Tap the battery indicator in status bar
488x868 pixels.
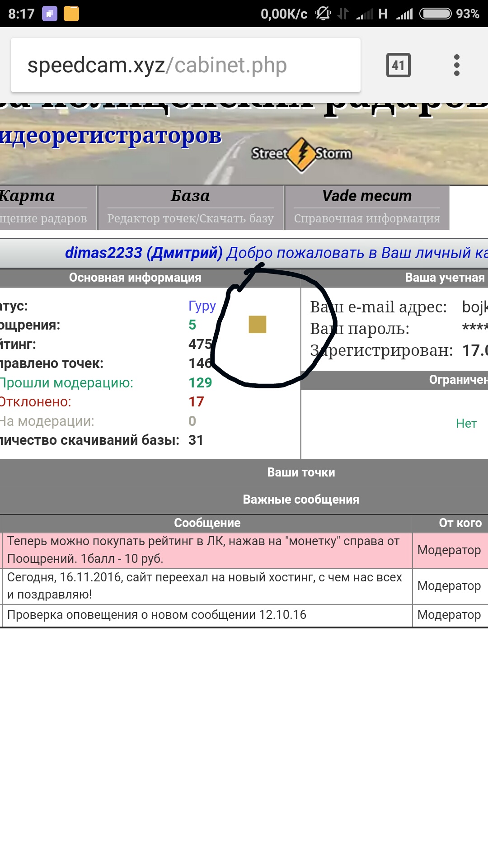(435, 14)
